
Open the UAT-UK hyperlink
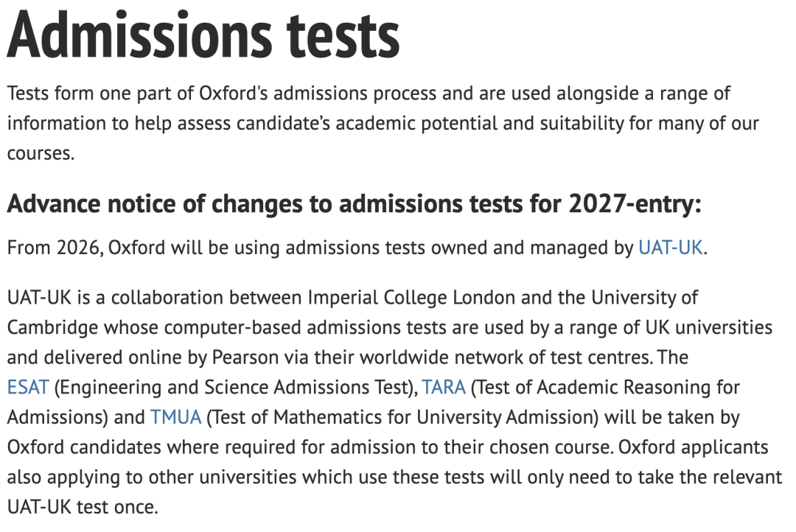671,248
